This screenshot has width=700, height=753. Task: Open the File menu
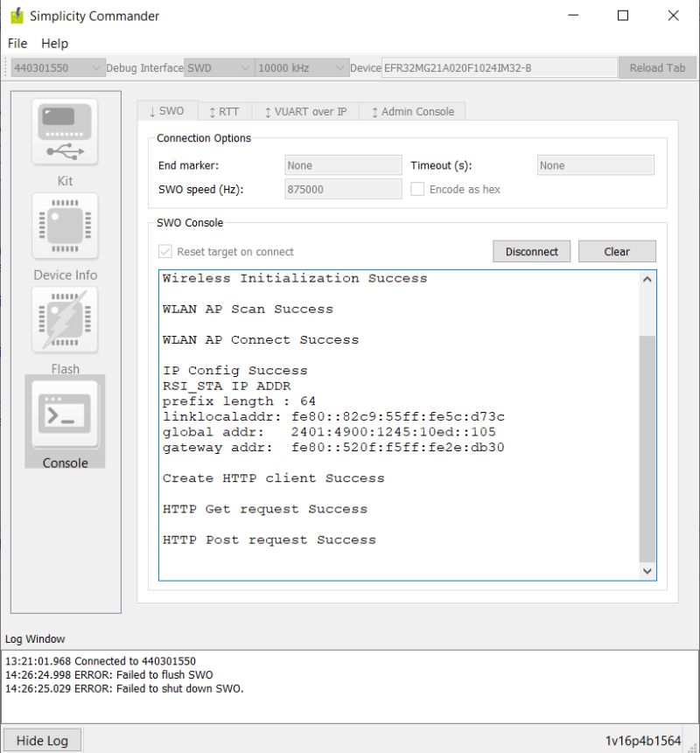click(16, 42)
